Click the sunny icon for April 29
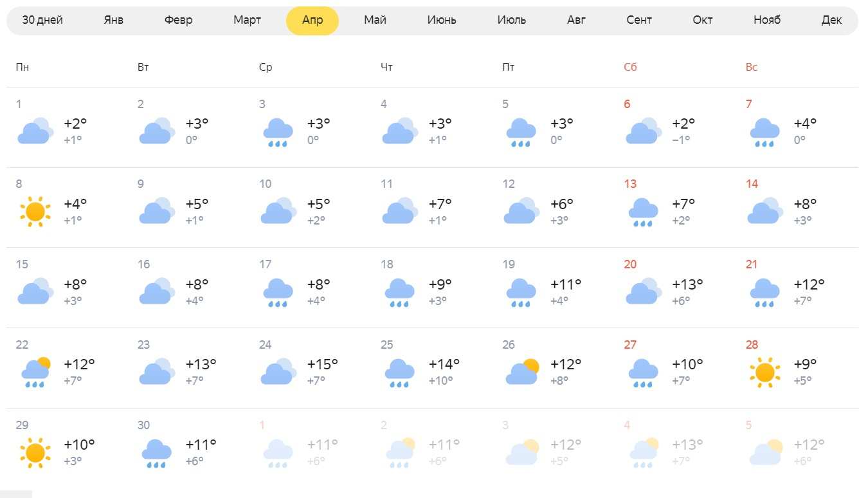The image size is (868, 498). coord(35,453)
